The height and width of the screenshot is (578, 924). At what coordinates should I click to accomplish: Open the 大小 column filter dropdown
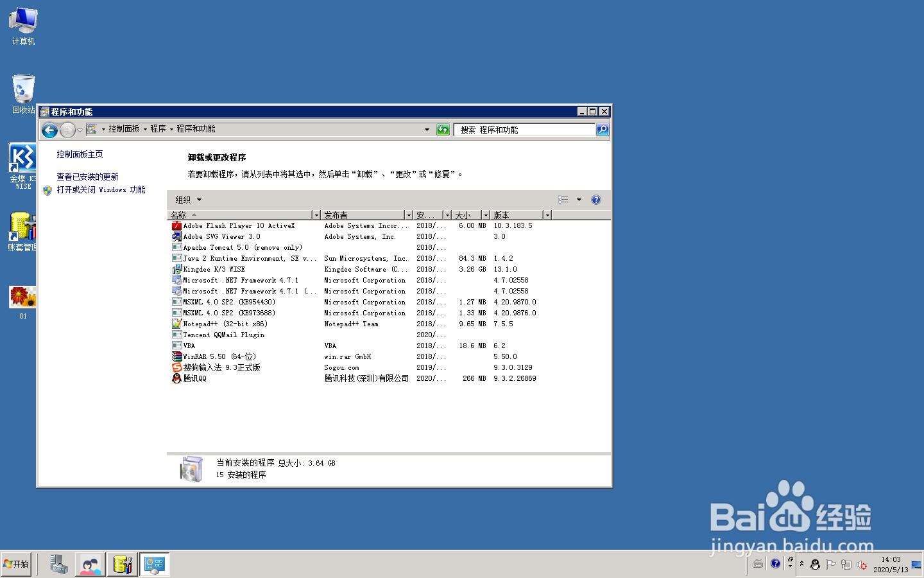[x=486, y=215]
